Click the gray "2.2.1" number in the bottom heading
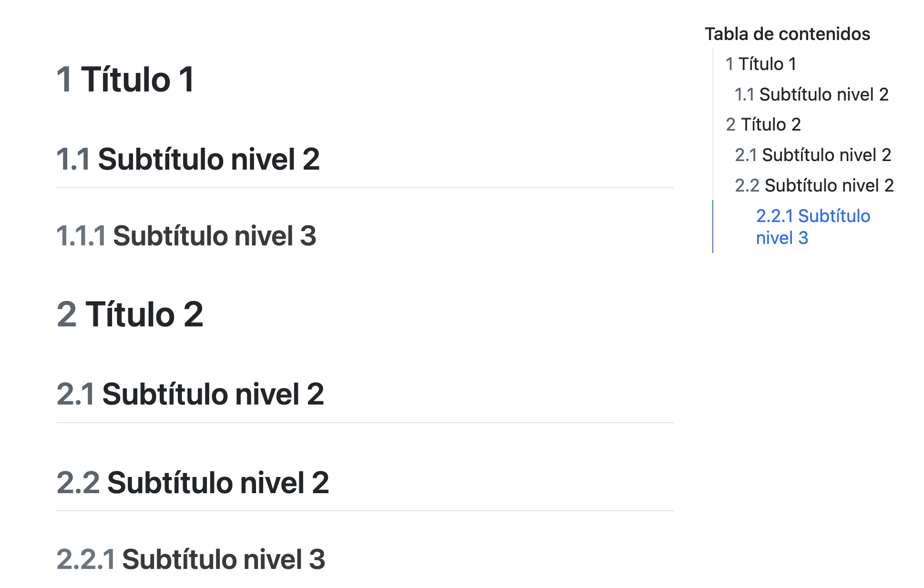 coord(86,559)
